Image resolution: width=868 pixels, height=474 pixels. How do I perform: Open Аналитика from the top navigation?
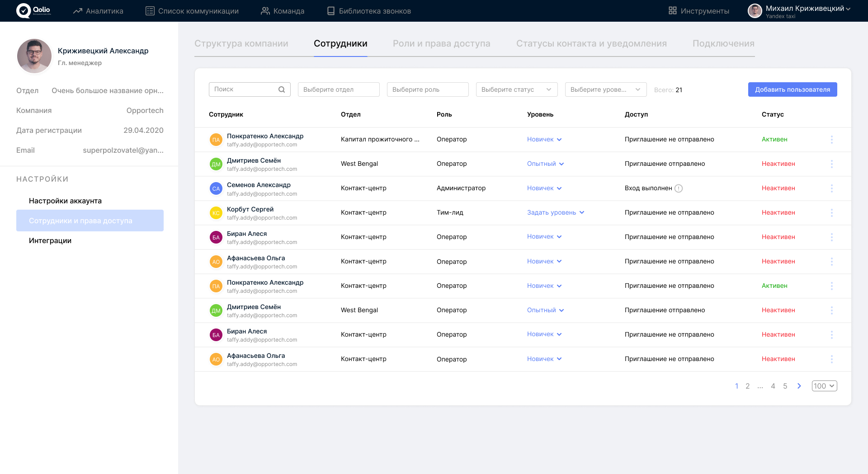[98, 11]
